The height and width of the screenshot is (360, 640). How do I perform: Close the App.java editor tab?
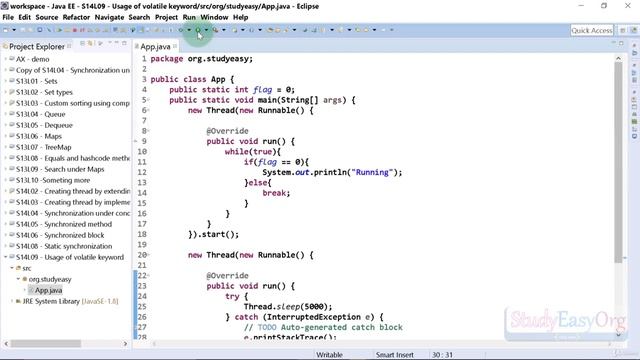(175, 46)
